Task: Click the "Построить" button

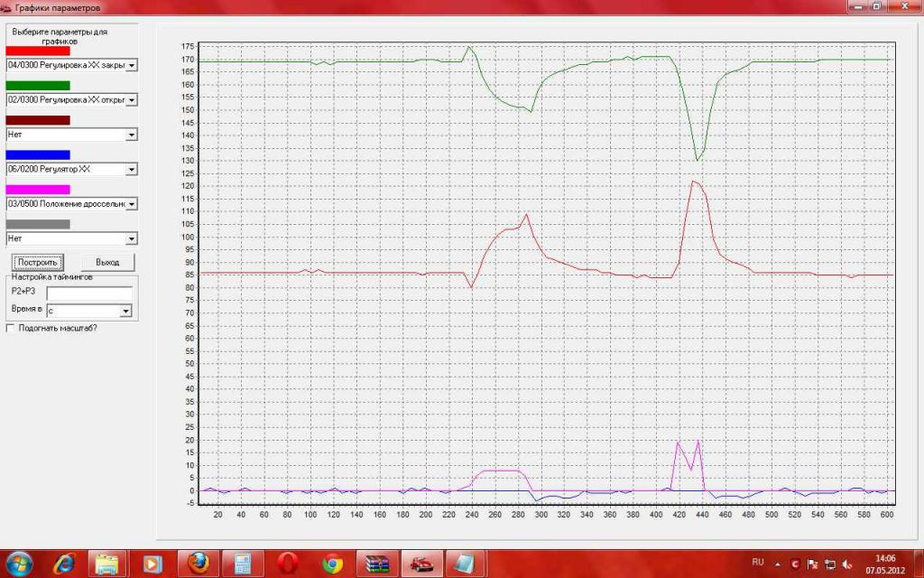Action: 37,262
